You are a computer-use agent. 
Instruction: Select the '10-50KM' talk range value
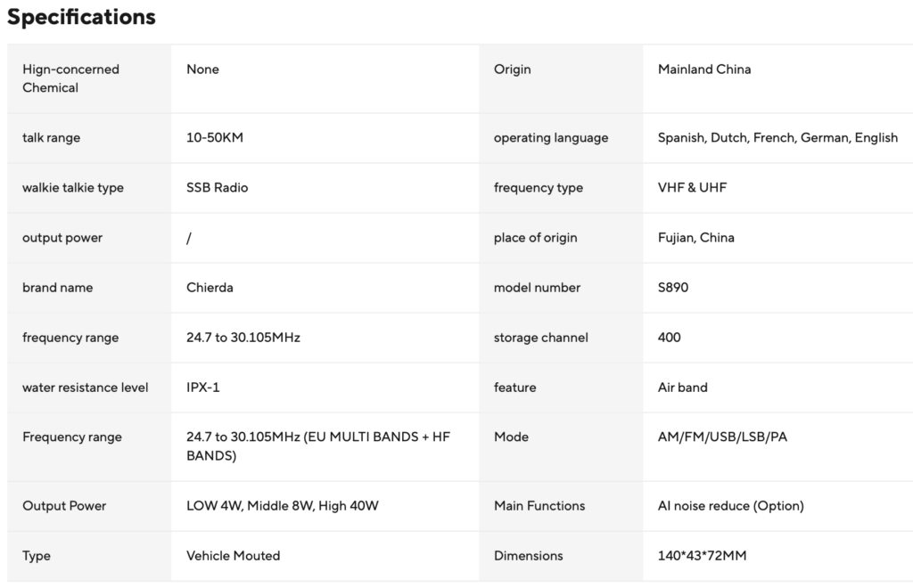(215, 138)
